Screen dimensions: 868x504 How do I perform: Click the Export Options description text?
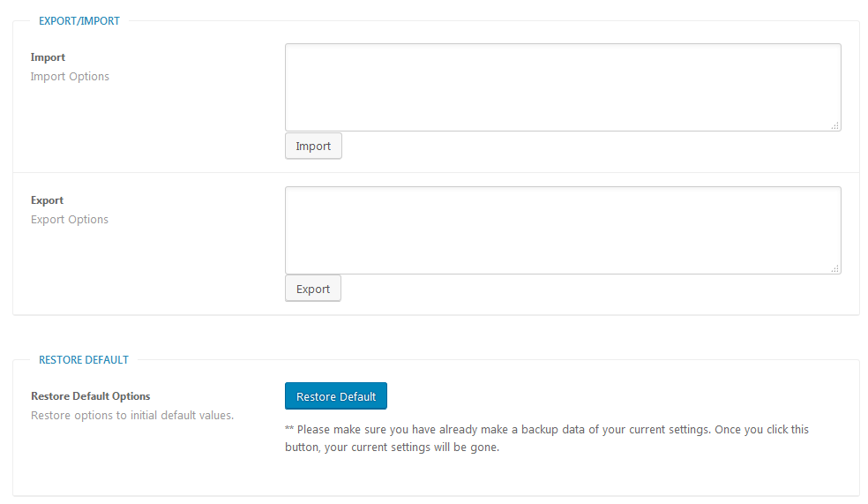[70, 219]
